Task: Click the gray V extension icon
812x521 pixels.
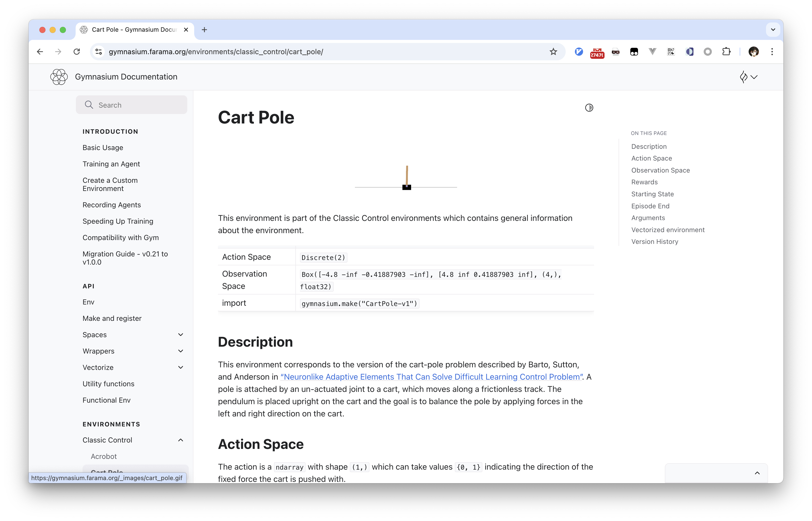Action: (x=653, y=51)
